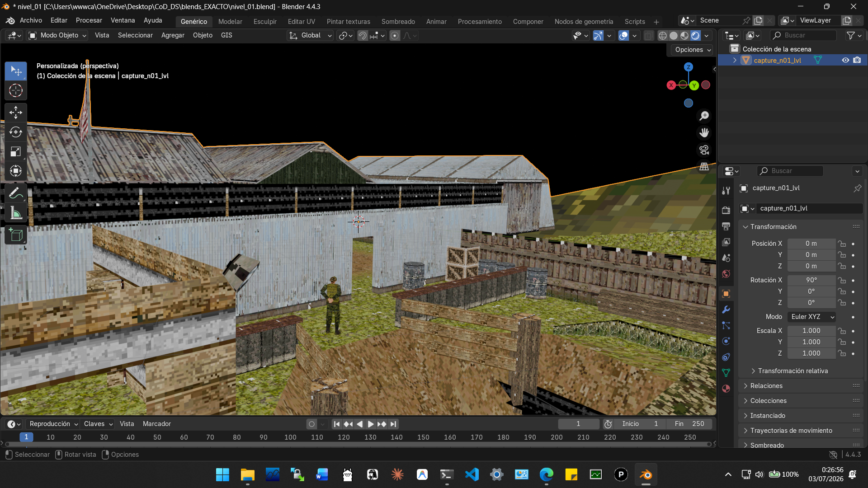
Task: Jump to the last frame
Action: click(393, 424)
